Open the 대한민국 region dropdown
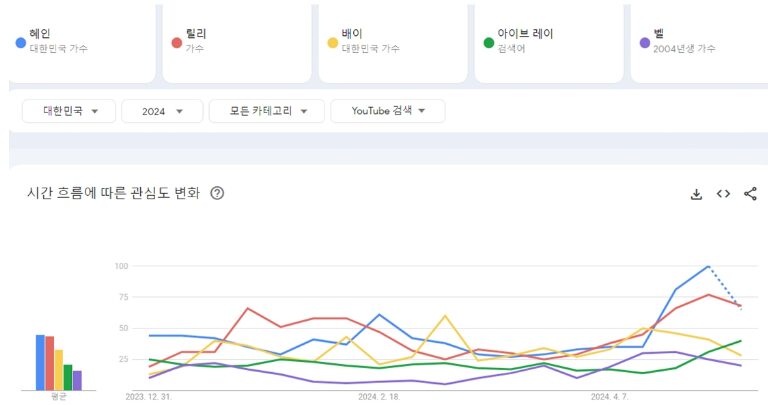768x405 pixels. pyautogui.click(x=68, y=111)
